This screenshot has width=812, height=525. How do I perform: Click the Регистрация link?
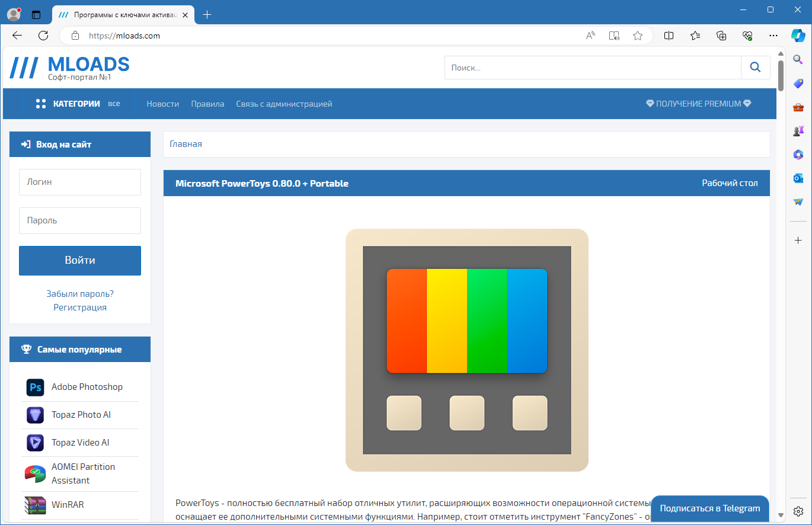[80, 308]
